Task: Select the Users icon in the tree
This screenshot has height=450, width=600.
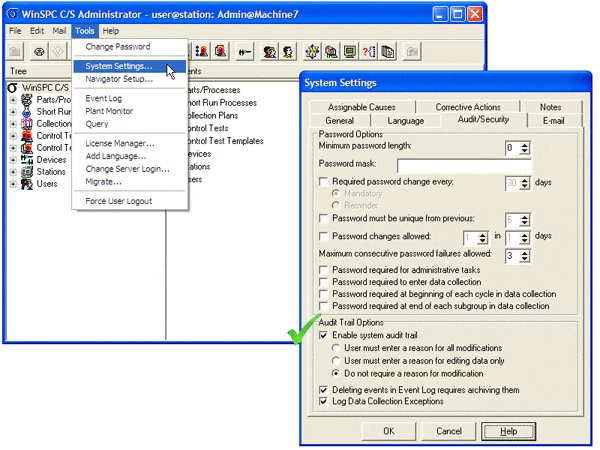Action: (27, 184)
